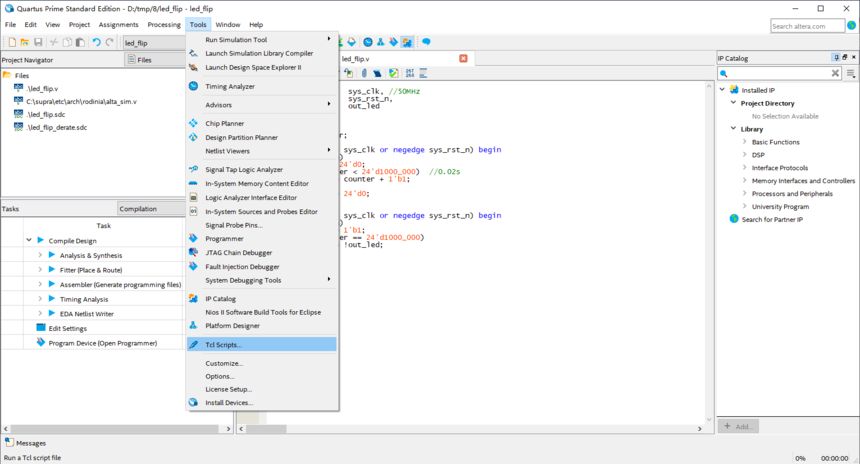The width and height of the screenshot is (860, 464).
Task: Run Timing Analysis task play icon
Action: (x=52, y=299)
